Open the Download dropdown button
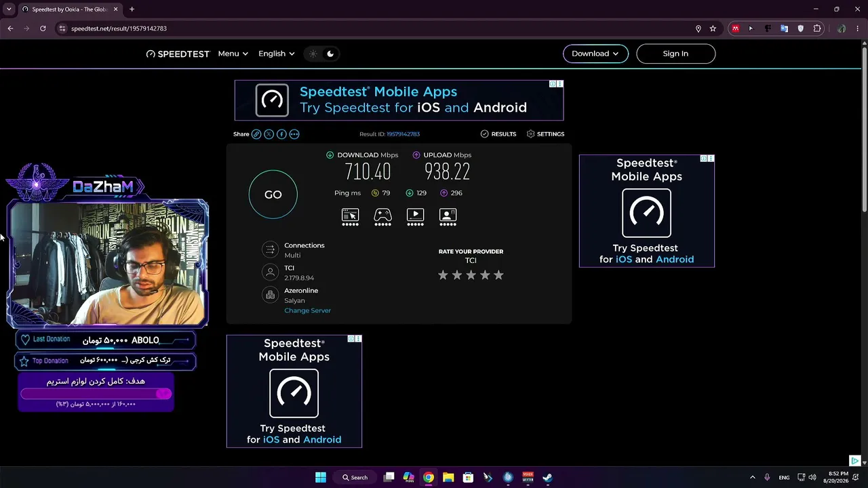 coord(595,54)
